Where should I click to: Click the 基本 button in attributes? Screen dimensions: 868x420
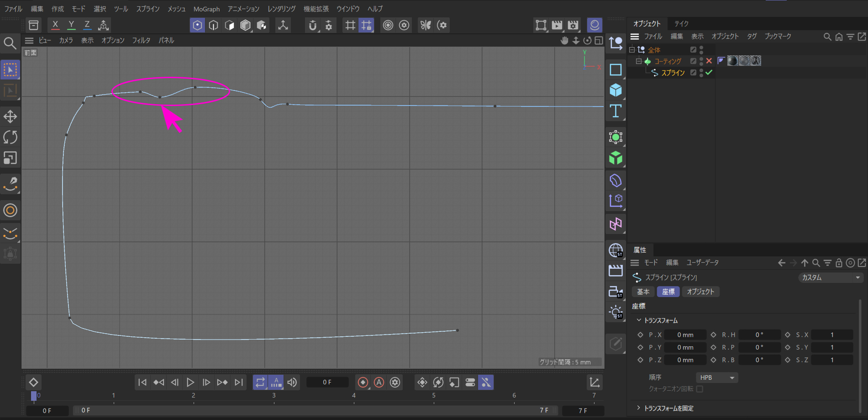643,292
